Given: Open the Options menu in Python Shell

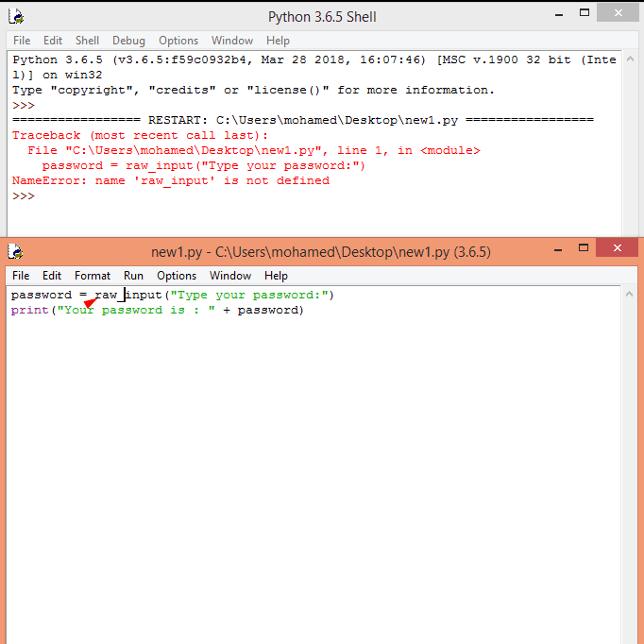Looking at the screenshot, I should click(178, 41).
